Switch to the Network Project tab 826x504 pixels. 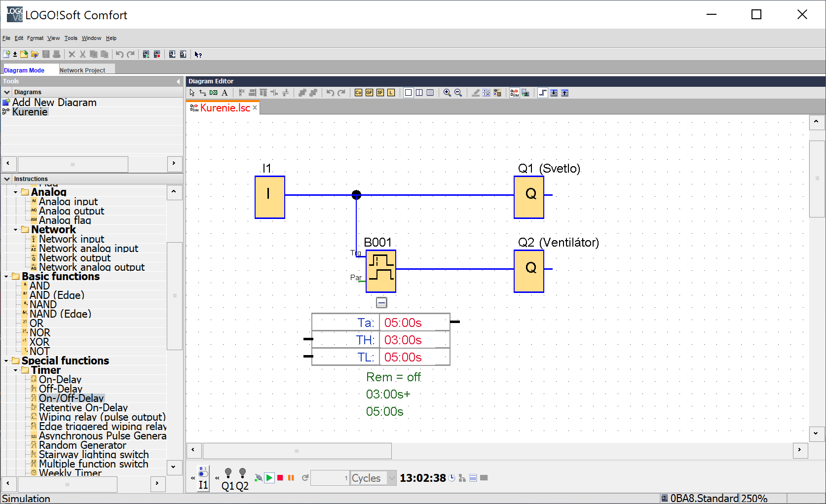coord(82,70)
